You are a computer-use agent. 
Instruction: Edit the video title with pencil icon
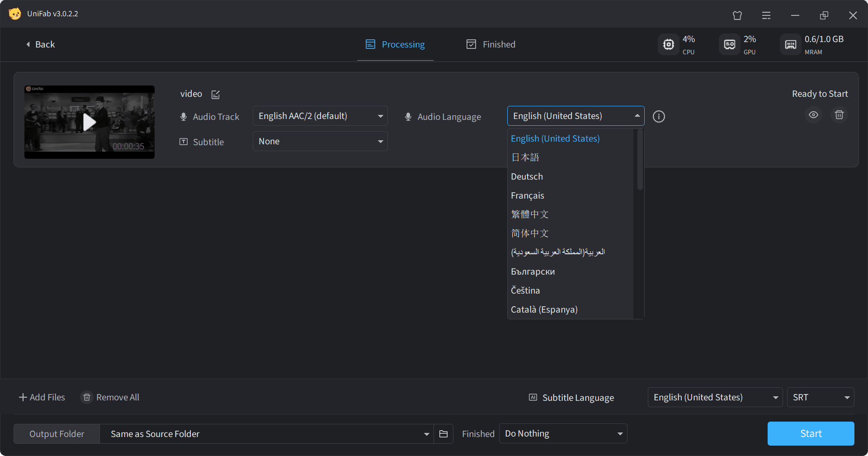(x=216, y=94)
